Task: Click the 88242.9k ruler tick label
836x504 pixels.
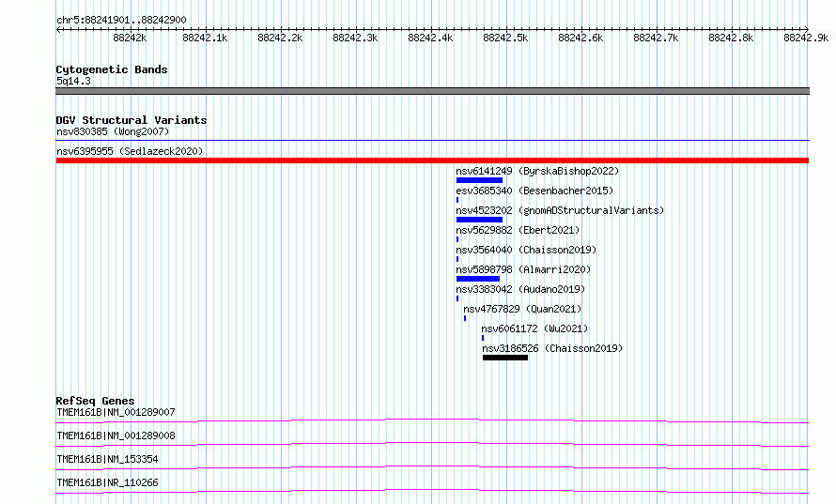Action: (806, 38)
